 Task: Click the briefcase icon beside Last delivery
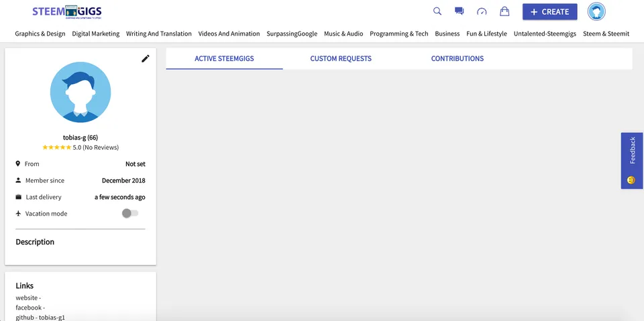[x=18, y=197]
